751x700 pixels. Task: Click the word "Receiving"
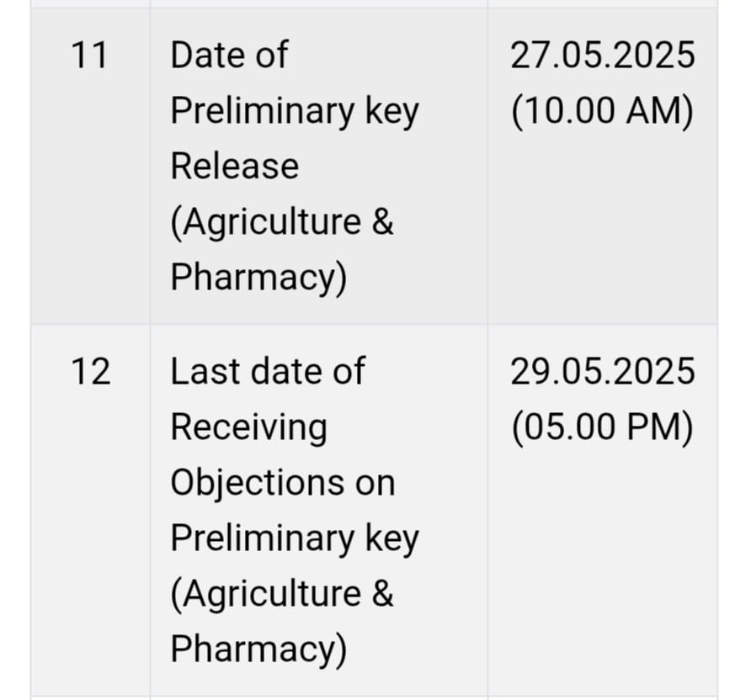pos(248,427)
